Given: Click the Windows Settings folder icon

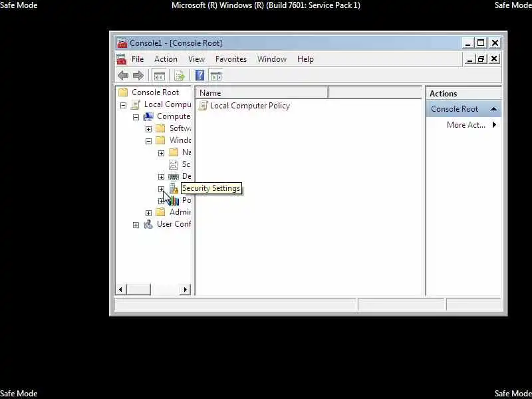Looking at the screenshot, I should pos(160,140).
